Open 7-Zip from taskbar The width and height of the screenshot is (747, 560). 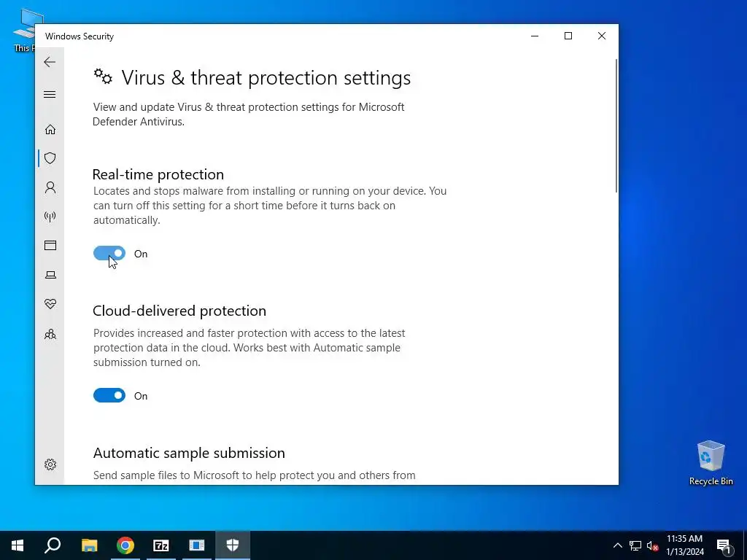click(x=161, y=545)
